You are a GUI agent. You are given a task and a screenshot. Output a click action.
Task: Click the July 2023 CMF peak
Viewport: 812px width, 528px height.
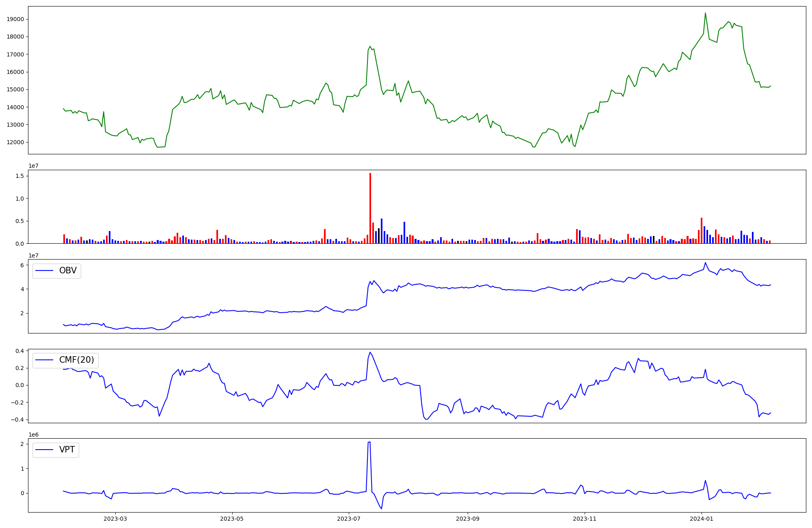tap(370, 352)
